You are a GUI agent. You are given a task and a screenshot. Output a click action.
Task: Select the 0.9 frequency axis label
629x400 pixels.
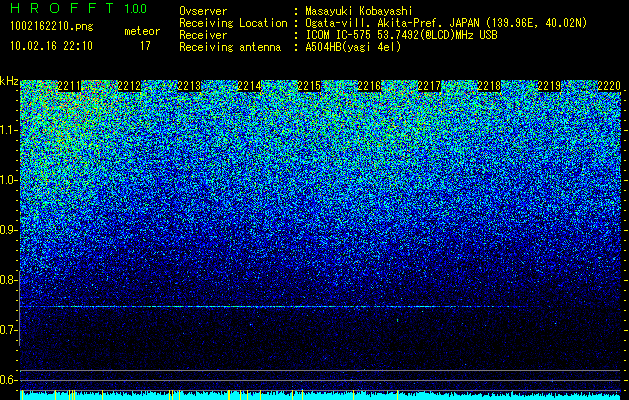coord(8,230)
